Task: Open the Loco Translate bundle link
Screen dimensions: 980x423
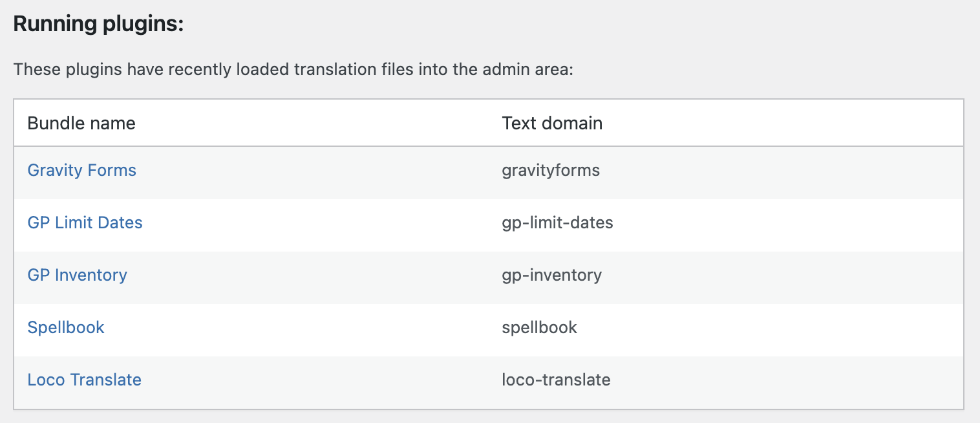Action: click(x=84, y=380)
